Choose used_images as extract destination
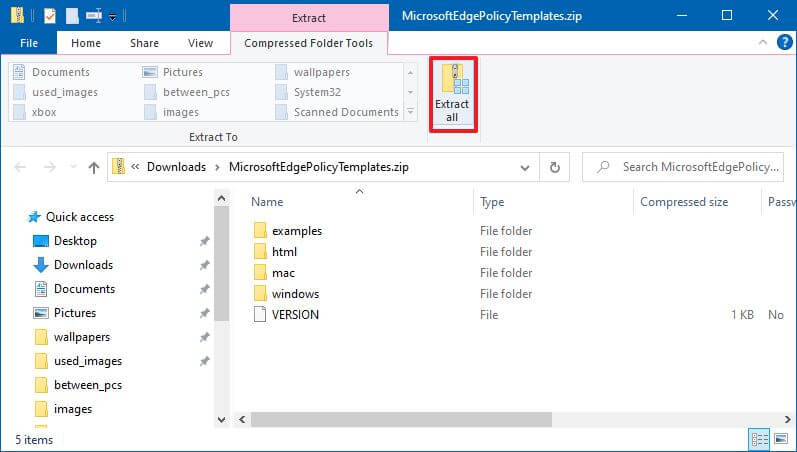 (55, 92)
